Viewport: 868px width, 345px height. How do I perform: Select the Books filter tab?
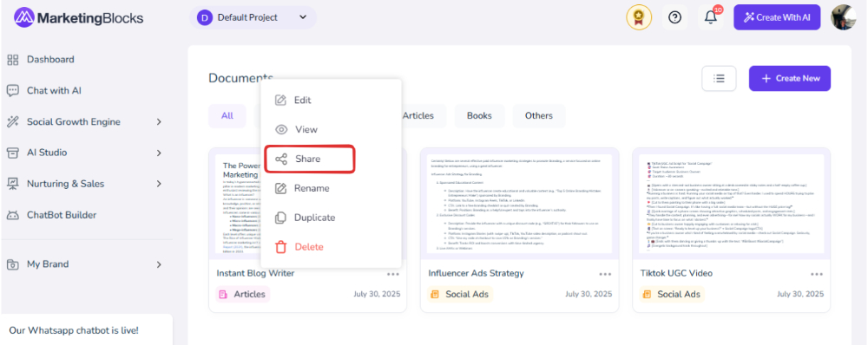click(x=479, y=116)
